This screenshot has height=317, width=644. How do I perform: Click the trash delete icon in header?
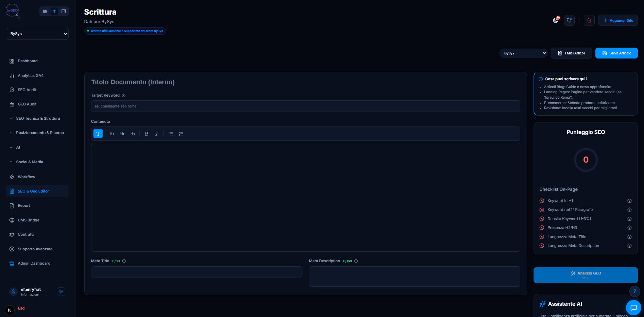(589, 20)
